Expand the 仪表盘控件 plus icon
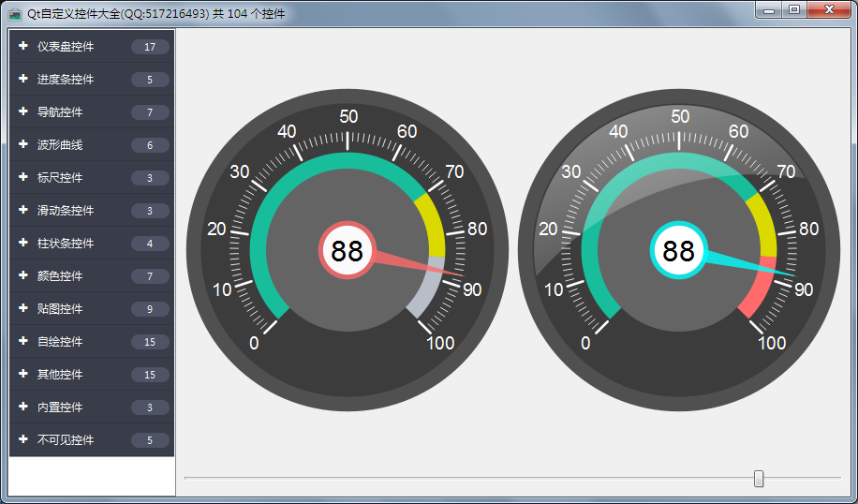Viewport: 858px width, 504px height. coord(23,46)
